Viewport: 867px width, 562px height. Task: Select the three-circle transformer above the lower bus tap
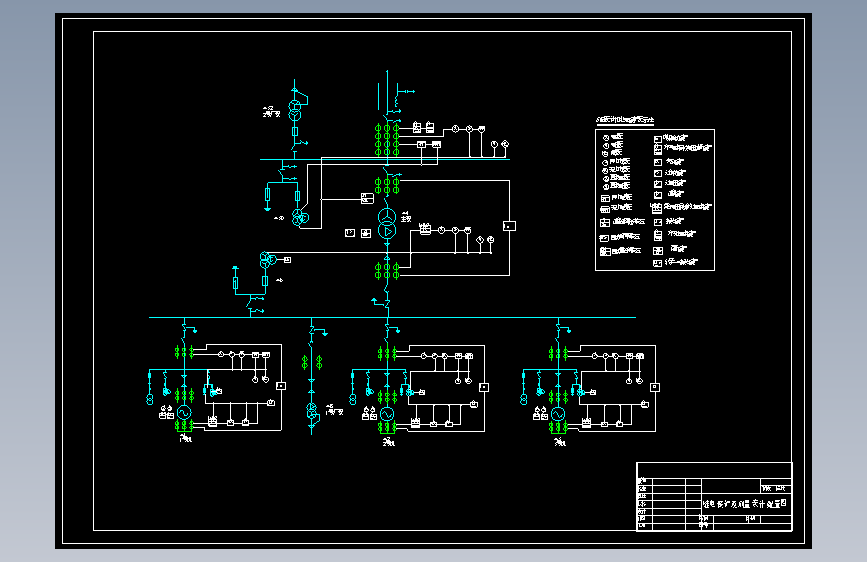pos(268,260)
